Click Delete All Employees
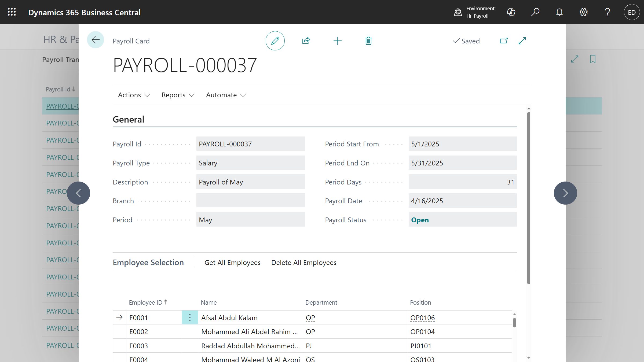This screenshot has height=362, width=644. point(304,263)
